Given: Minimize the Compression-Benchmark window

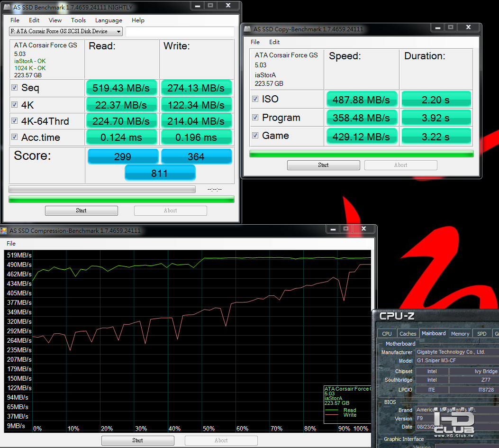Looking at the screenshot, I should point(333,229).
